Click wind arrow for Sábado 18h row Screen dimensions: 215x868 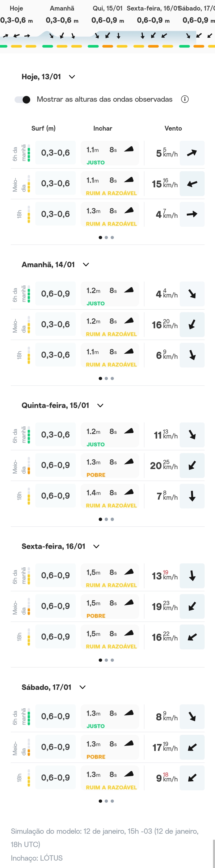192,778
